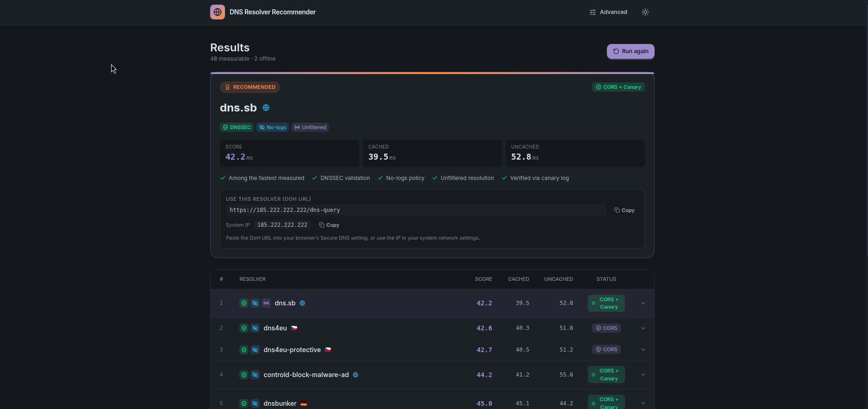
Task: Select the DoH URL text field
Action: tap(416, 210)
